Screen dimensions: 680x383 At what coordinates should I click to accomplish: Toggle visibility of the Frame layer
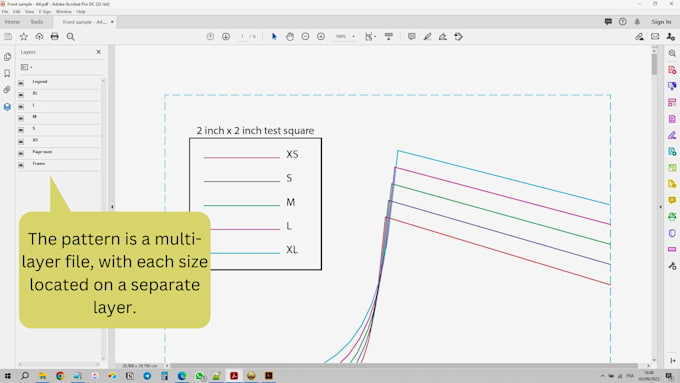(21, 164)
